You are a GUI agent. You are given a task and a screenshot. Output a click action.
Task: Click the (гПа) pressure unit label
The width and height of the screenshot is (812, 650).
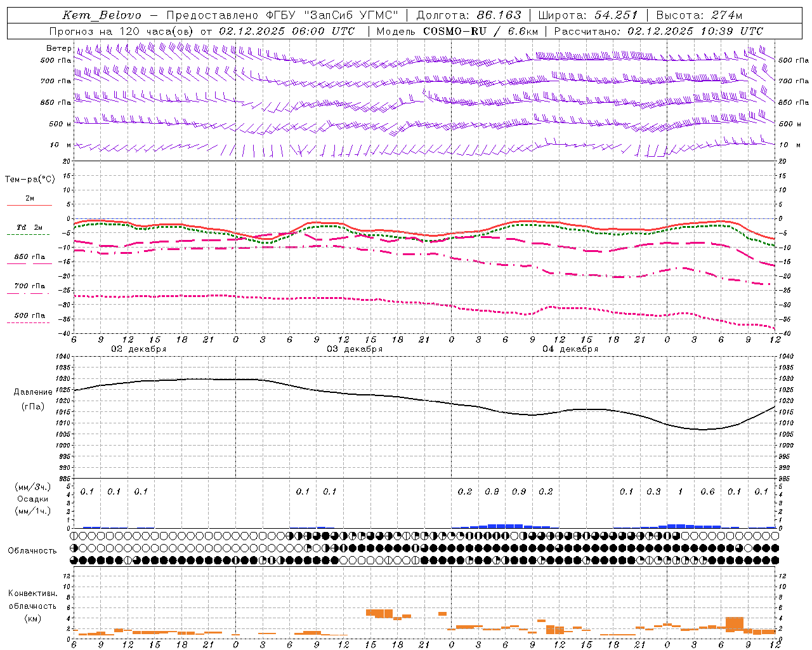33,407
